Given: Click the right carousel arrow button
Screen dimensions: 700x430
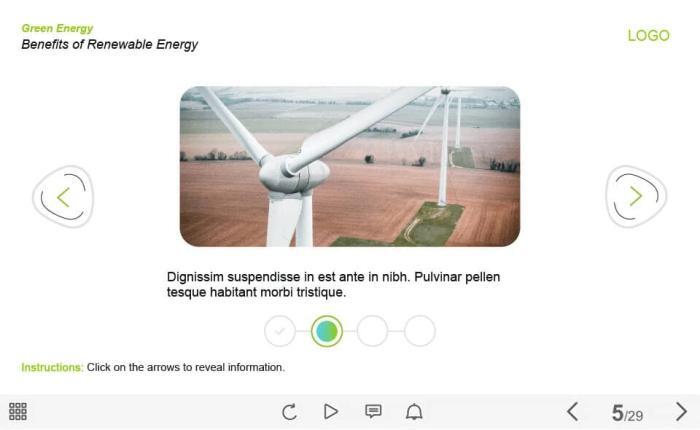Looking at the screenshot, I should (636, 197).
